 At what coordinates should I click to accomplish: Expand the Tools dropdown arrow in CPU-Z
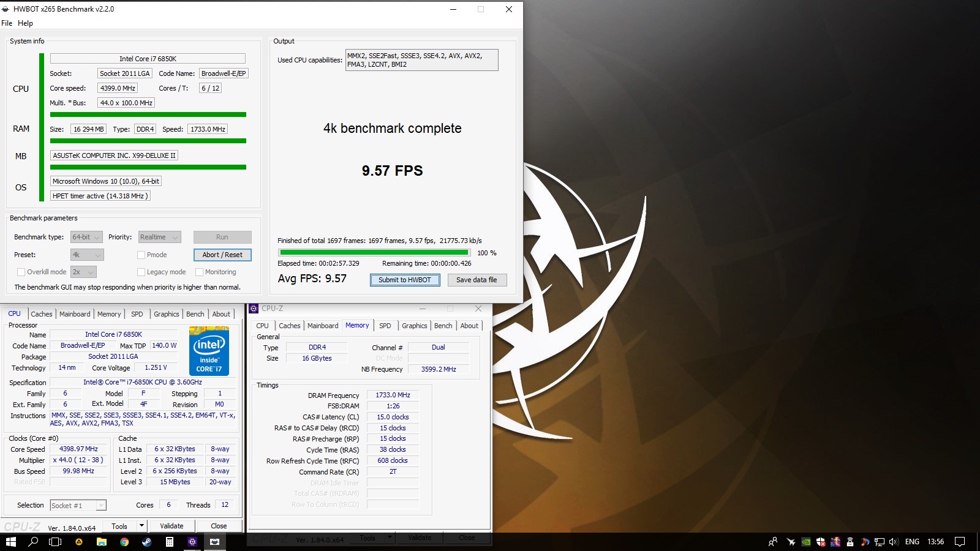point(141,526)
